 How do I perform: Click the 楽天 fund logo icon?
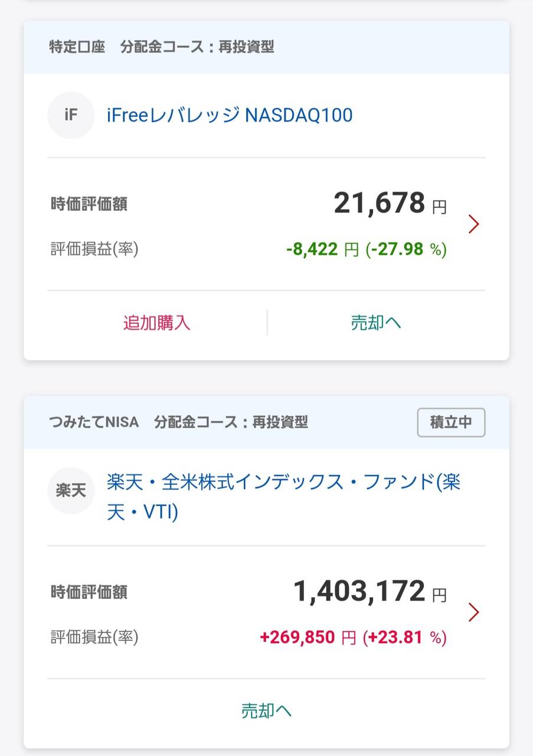pyautogui.click(x=71, y=491)
